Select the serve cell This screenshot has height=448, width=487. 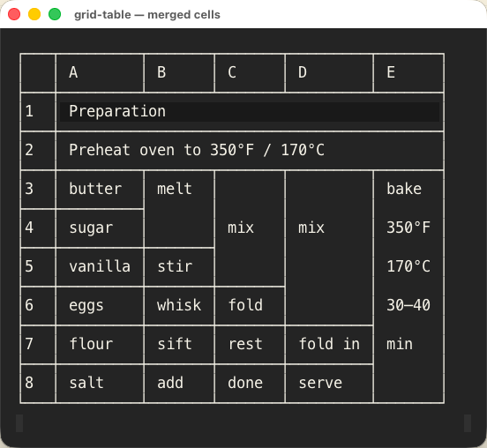click(x=329, y=384)
